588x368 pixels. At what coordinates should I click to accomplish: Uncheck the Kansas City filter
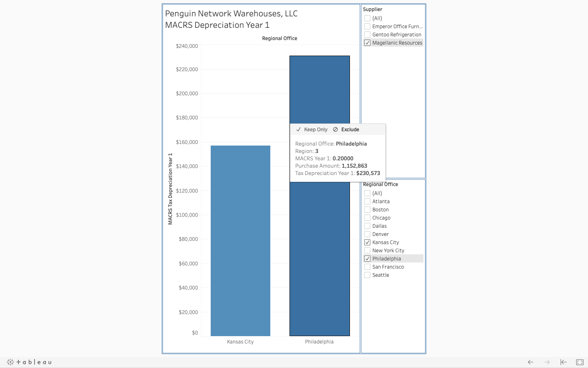click(367, 242)
